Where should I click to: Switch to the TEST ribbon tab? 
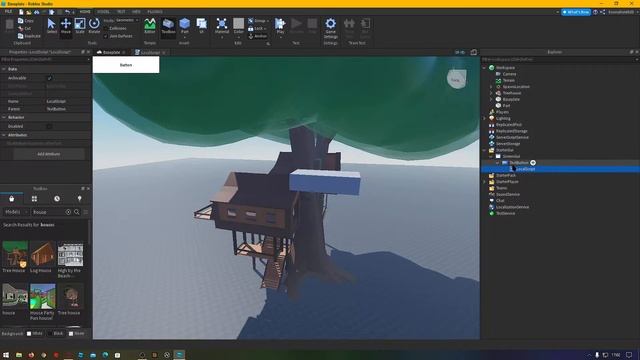click(x=121, y=11)
